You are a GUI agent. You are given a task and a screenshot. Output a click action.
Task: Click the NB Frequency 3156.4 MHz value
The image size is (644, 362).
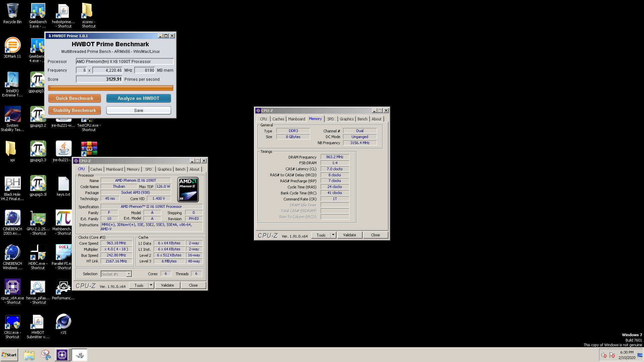click(360, 143)
